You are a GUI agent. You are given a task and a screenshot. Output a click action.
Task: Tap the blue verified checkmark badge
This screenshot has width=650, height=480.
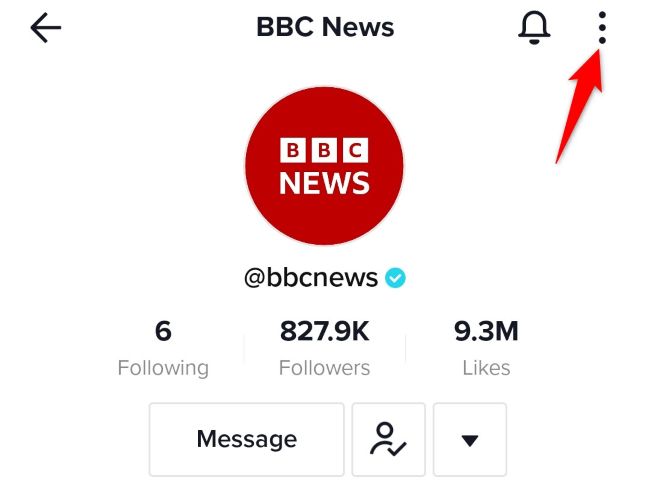click(395, 278)
